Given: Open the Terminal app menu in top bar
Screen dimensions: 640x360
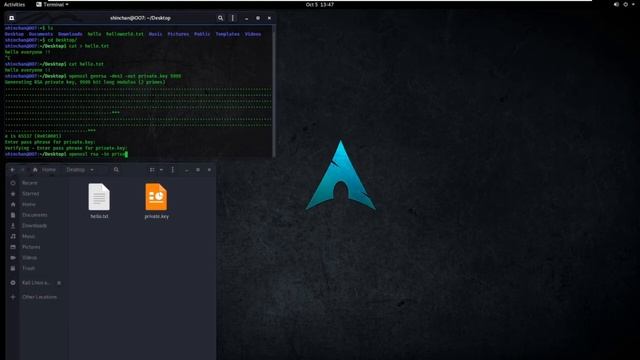Looking at the screenshot, I should pyautogui.click(x=52, y=4).
